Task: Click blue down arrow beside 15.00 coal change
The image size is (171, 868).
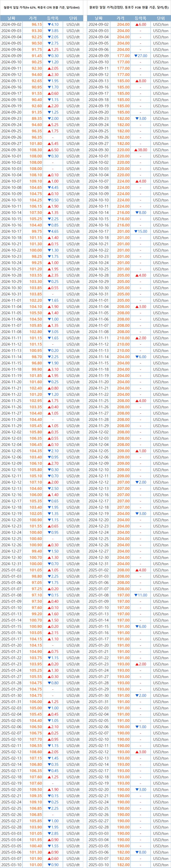Action: [136, 231]
